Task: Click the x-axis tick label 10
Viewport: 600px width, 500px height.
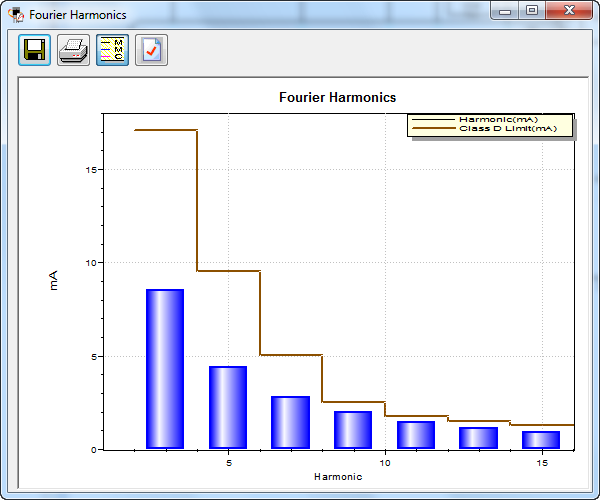Action: 385,463
